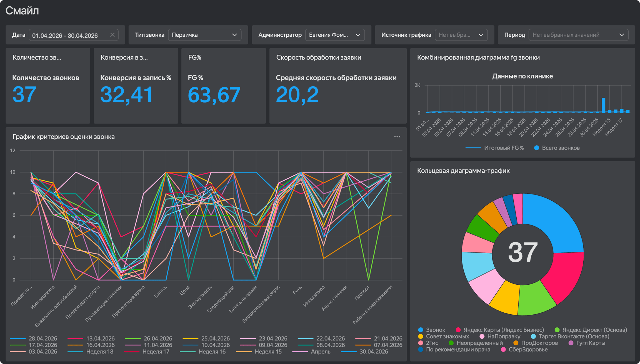This screenshot has width=640, height=364.
Task: Toggle the Звонок legend dot in the donut chart
Action: [x=421, y=330]
